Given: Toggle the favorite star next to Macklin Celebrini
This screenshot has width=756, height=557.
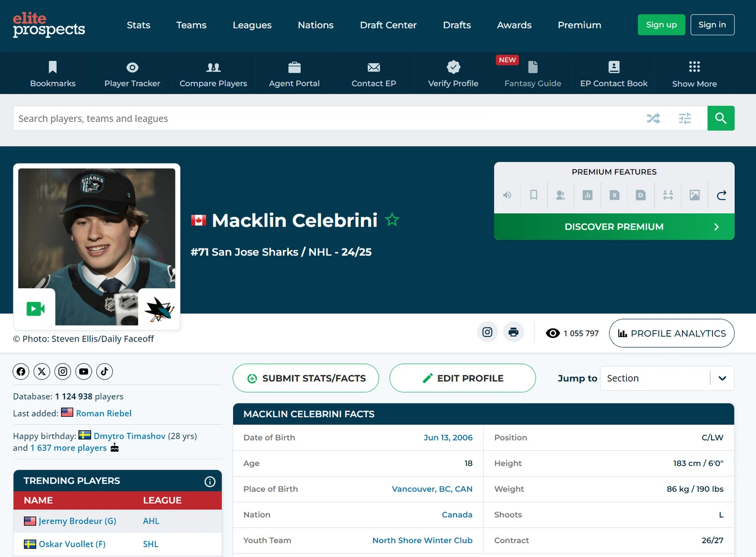Looking at the screenshot, I should (392, 220).
